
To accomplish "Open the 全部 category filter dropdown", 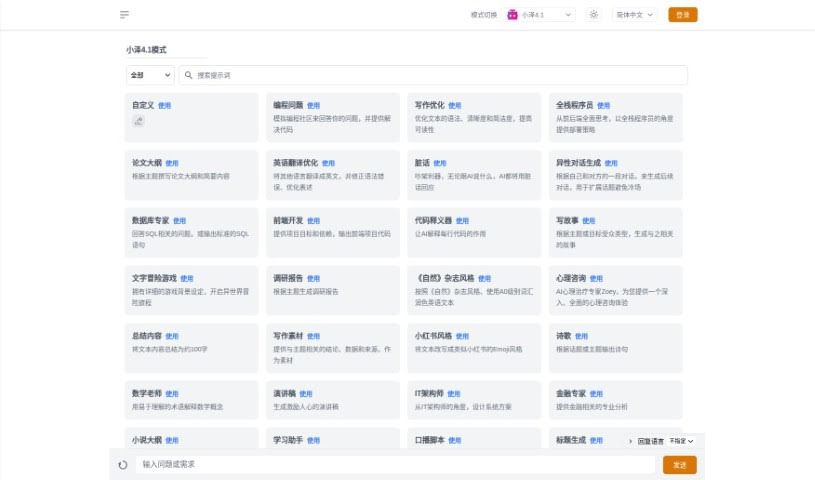I will pyautogui.click(x=150, y=75).
